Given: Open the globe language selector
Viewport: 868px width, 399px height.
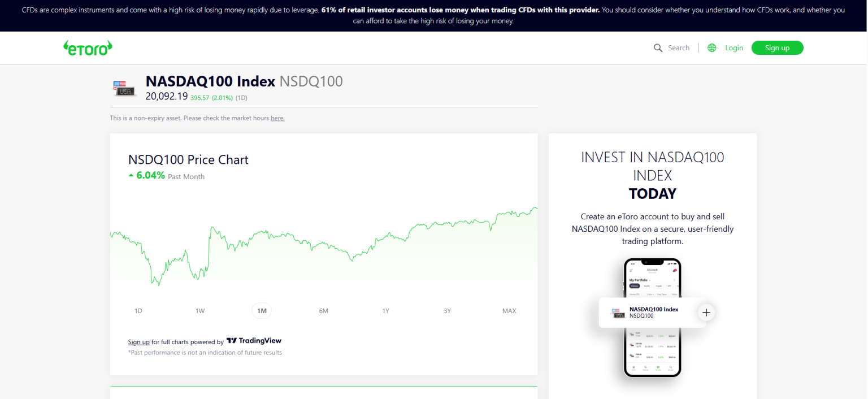Looking at the screenshot, I should coord(712,48).
